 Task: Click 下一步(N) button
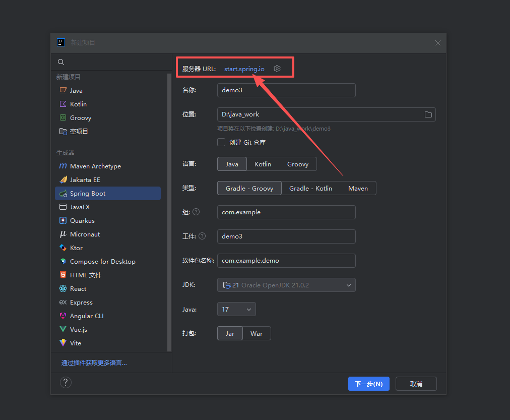[x=369, y=384]
